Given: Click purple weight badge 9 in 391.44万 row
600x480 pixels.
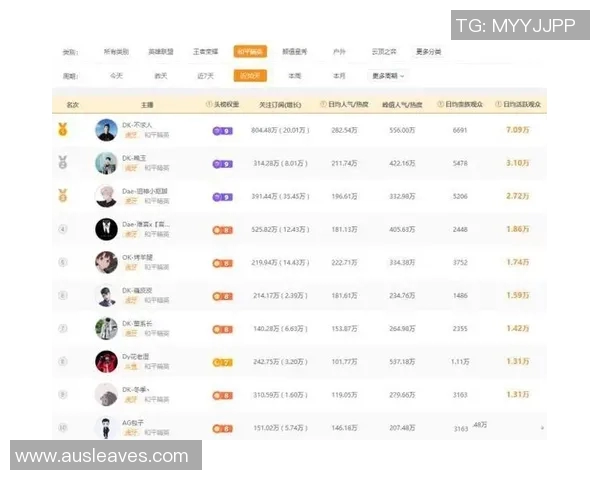Looking at the screenshot, I should [x=222, y=197].
